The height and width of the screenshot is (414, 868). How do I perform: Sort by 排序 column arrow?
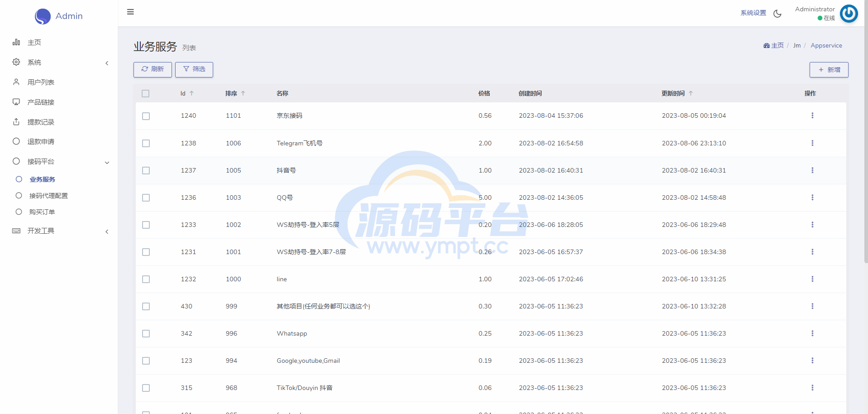pos(243,93)
